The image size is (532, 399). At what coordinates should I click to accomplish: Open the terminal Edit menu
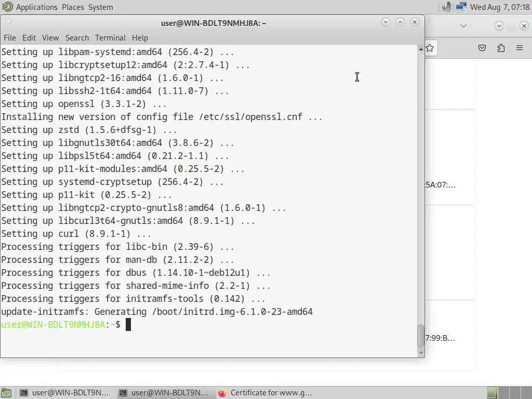pyautogui.click(x=29, y=37)
